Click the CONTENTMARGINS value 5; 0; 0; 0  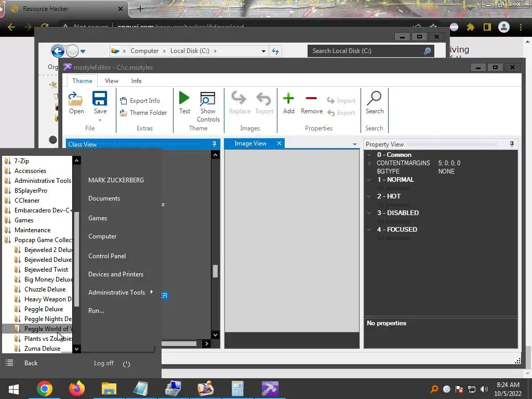(449, 163)
